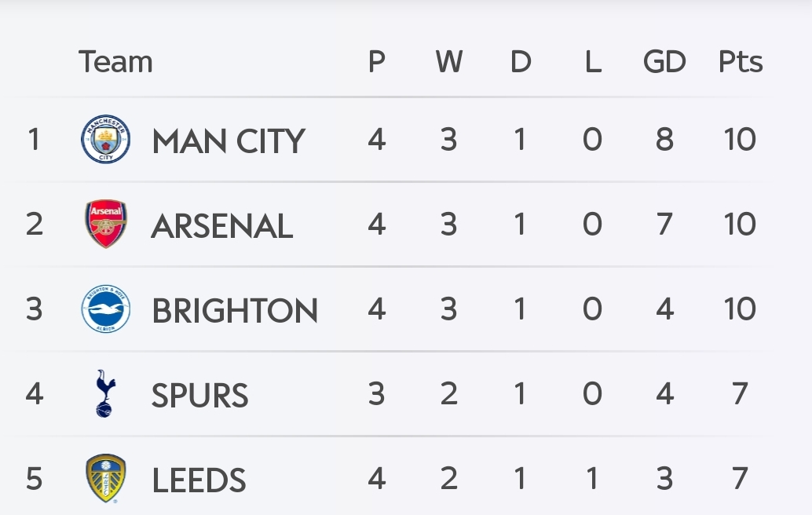Click the Manchester City club crest
This screenshot has width=812, height=515.
coord(106,139)
